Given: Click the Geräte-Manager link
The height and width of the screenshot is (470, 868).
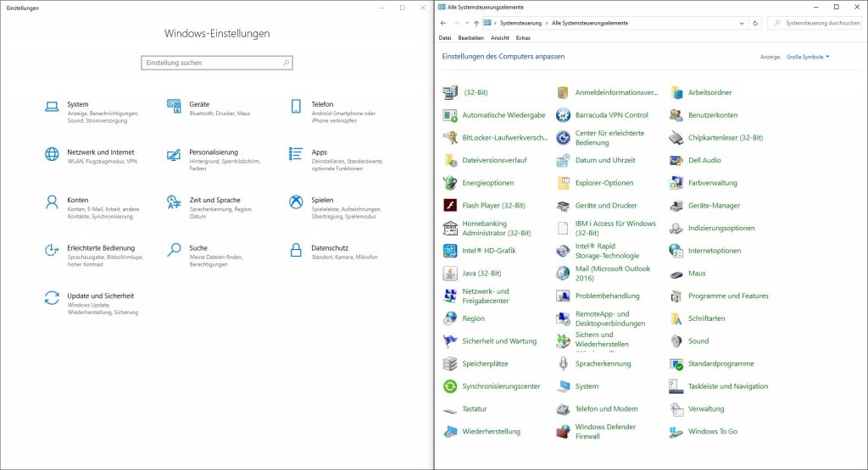Looking at the screenshot, I should (x=714, y=205).
